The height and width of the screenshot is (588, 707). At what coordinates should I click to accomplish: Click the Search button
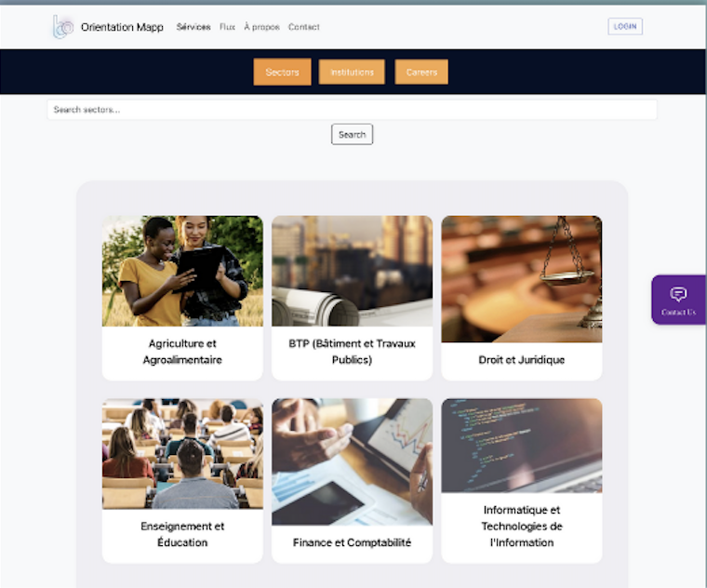[353, 134]
